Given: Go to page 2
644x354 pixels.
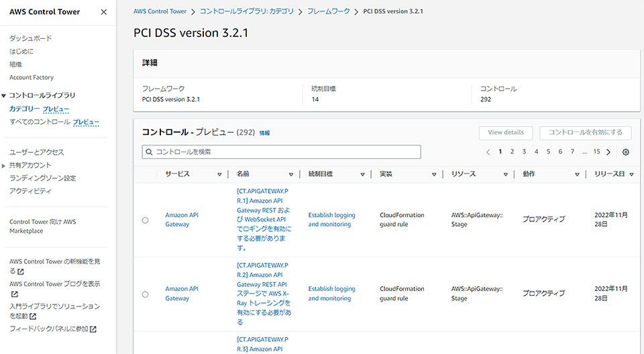Looking at the screenshot, I should (512, 152).
